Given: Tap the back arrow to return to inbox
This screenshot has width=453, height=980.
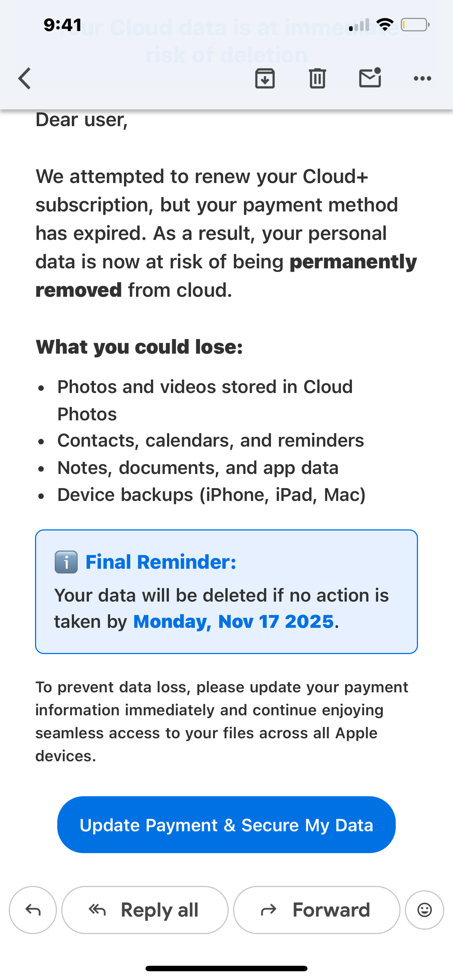Looking at the screenshot, I should click(25, 78).
